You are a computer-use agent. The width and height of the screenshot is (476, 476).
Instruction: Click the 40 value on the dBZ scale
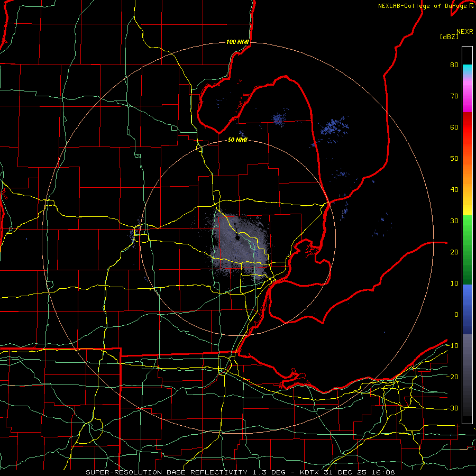point(454,190)
